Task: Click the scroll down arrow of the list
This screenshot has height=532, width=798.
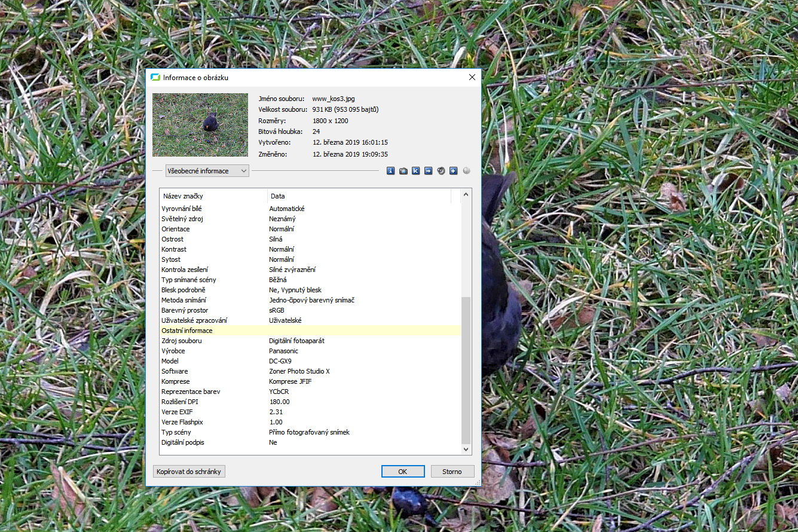Action: click(466, 449)
